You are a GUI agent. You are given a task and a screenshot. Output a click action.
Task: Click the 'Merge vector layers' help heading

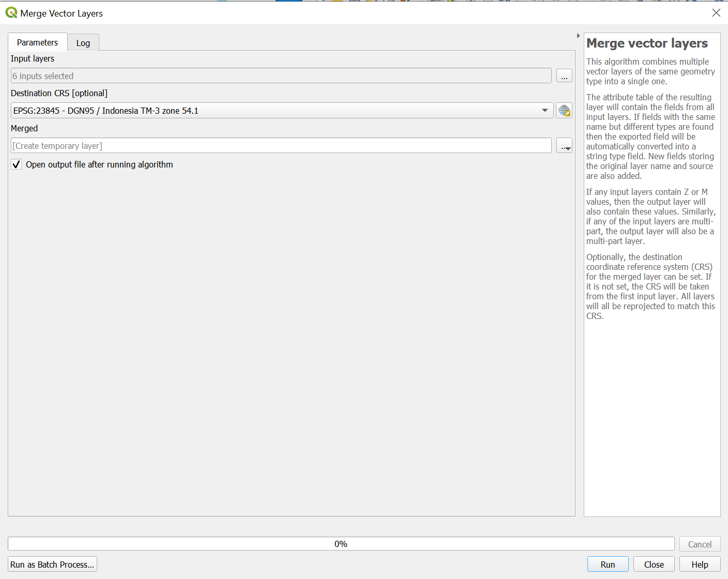647,43
